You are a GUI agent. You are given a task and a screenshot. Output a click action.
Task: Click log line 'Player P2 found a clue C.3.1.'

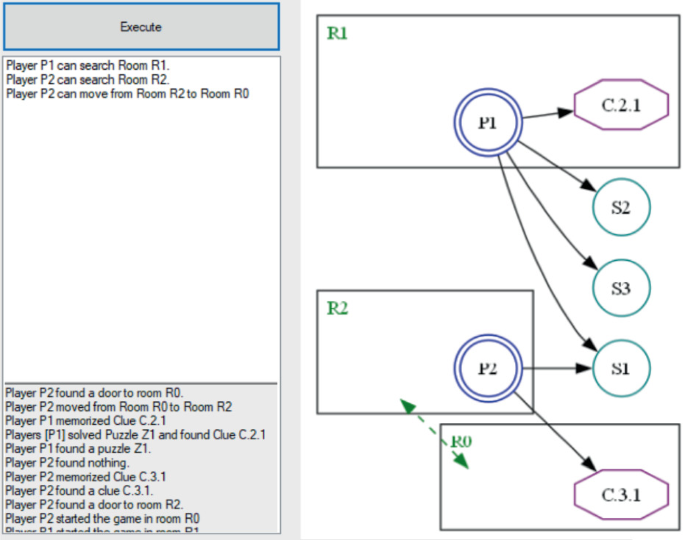tap(79, 491)
